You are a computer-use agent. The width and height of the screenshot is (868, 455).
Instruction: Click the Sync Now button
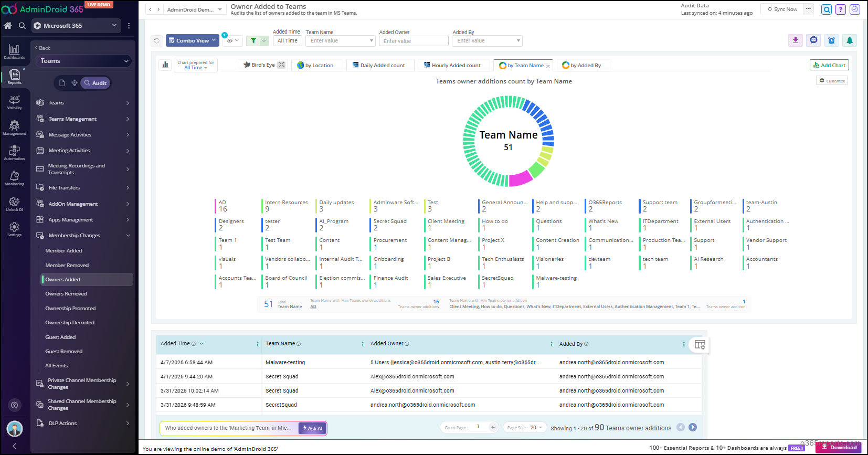[x=782, y=9]
